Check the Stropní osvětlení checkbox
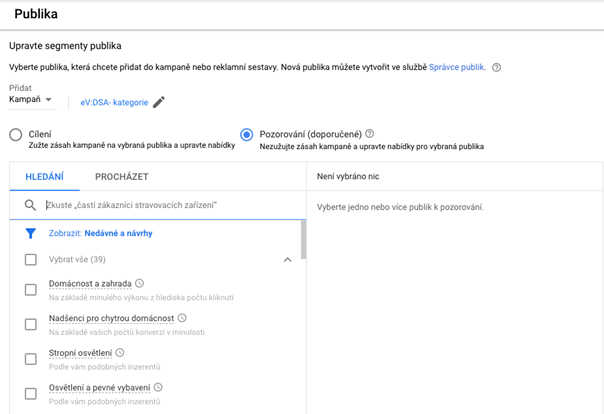 31,359
